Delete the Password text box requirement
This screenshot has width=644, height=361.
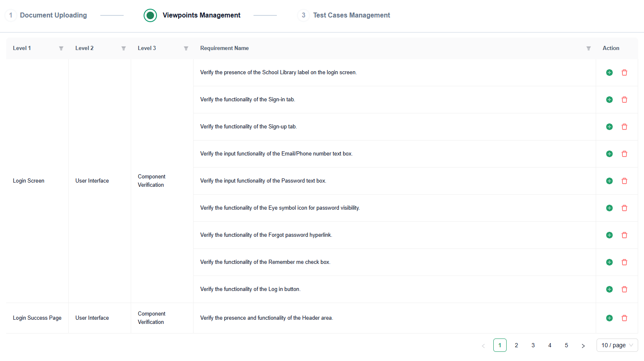pyautogui.click(x=624, y=181)
